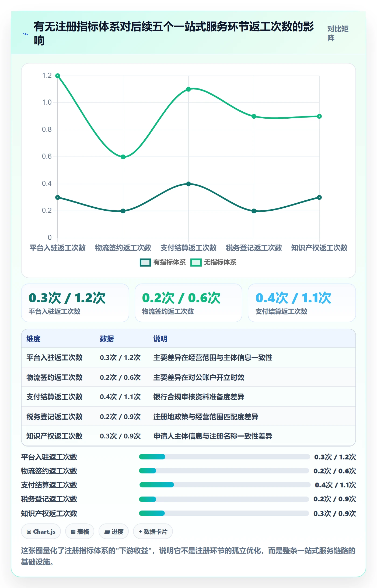377x588 pixels.
Task: Open the 0.3次 / 1.2次 data card
Action: pyautogui.click(x=75, y=303)
